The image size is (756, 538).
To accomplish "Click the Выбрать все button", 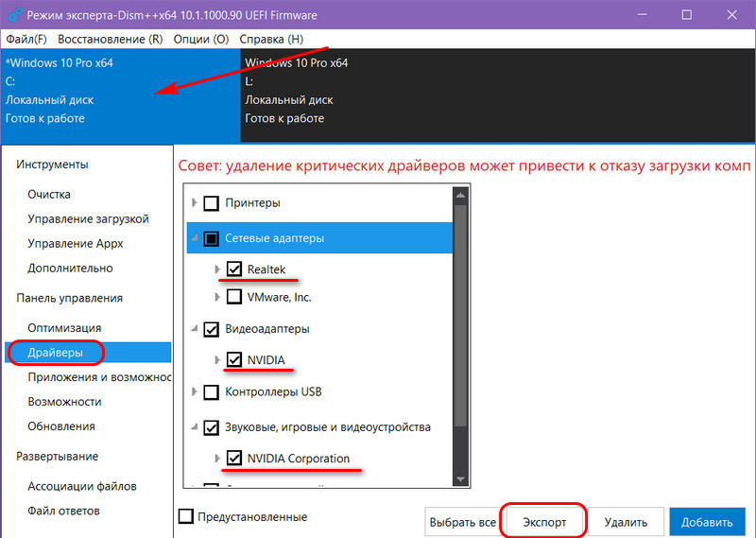I will click(x=462, y=522).
